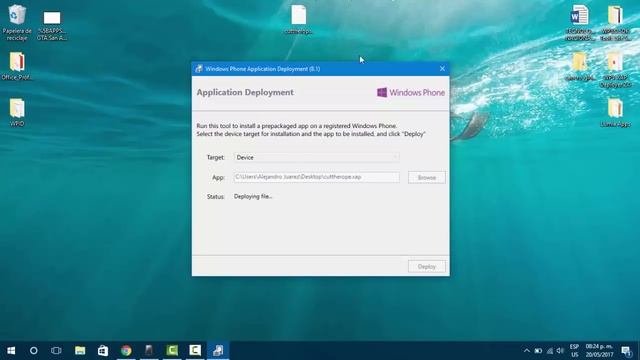Image resolution: width=640 pixels, height=360 pixels.
Task: Select the Word document on desktop
Action: [x=580, y=22]
